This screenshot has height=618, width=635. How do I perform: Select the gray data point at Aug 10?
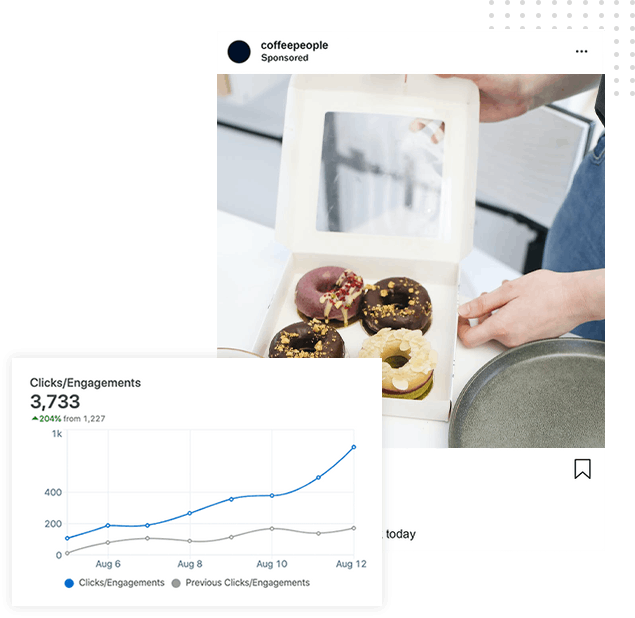(x=272, y=528)
